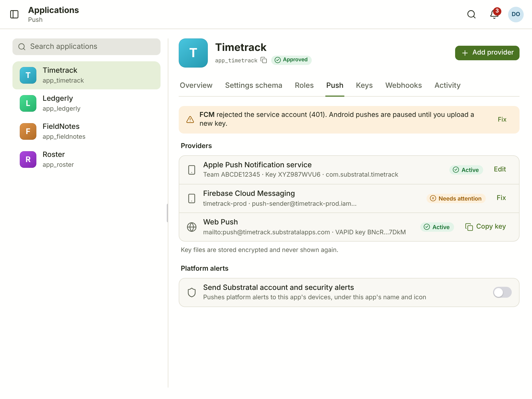
Task: Click the Apple Push device icon
Action: pos(192,170)
